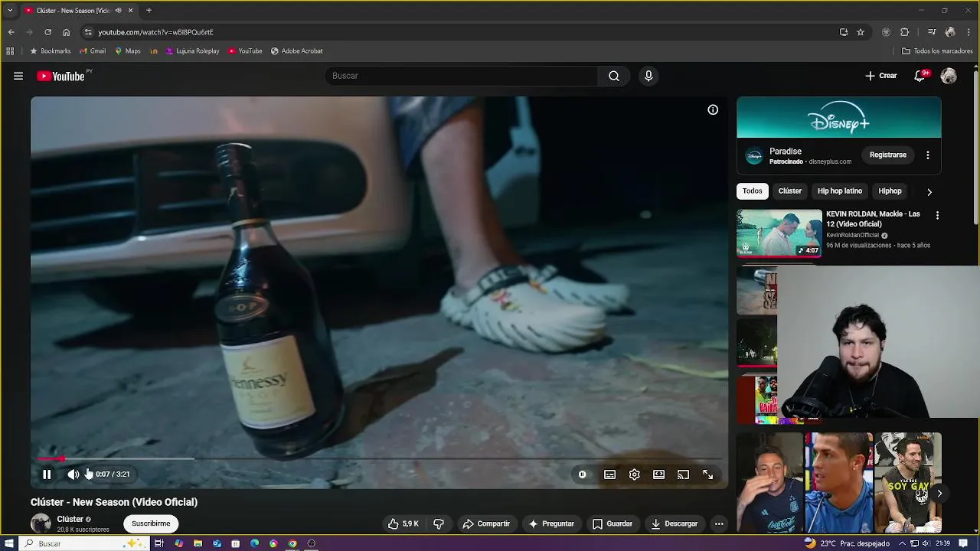Image resolution: width=980 pixels, height=551 pixels.
Task: Switch to theater mode view
Action: [x=658, y=474]
